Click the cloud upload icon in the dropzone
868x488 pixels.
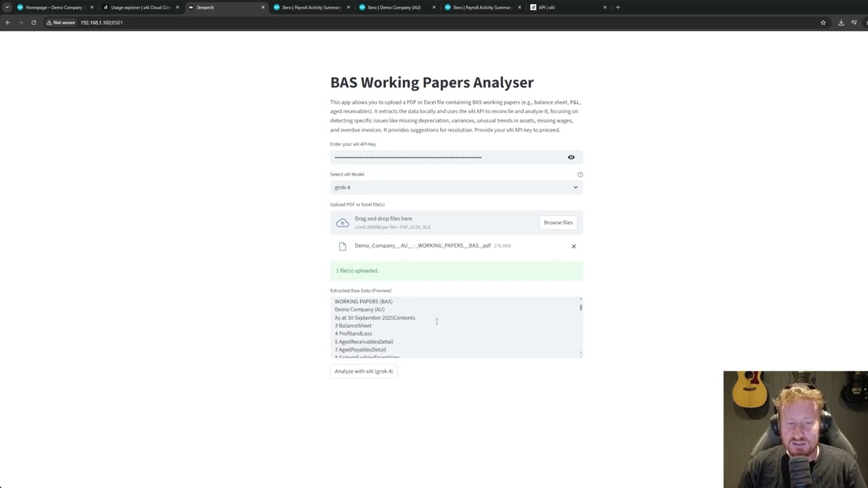(342, 223)
